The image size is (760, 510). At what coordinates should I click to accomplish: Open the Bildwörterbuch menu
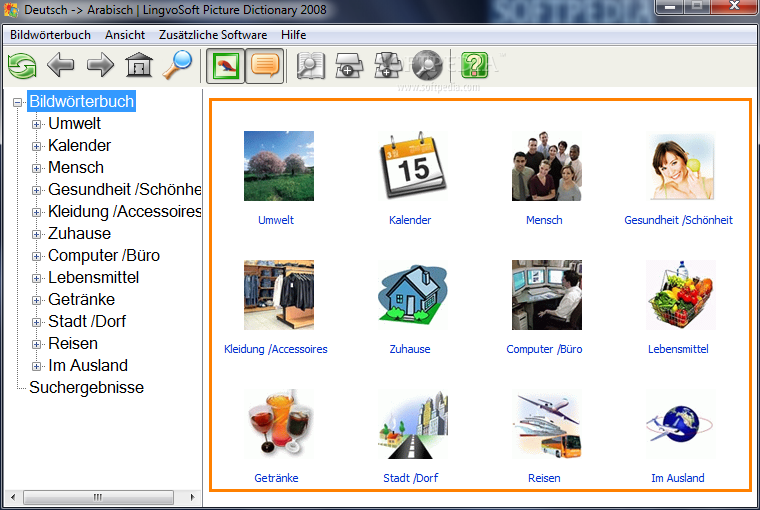pos(50,35)
